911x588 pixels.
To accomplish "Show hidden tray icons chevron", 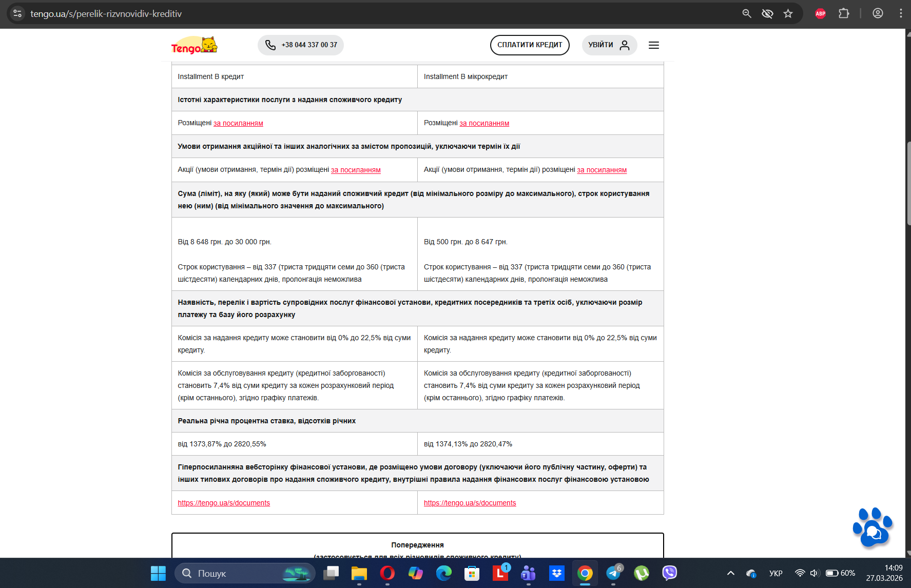I will (x=731, y=573).
